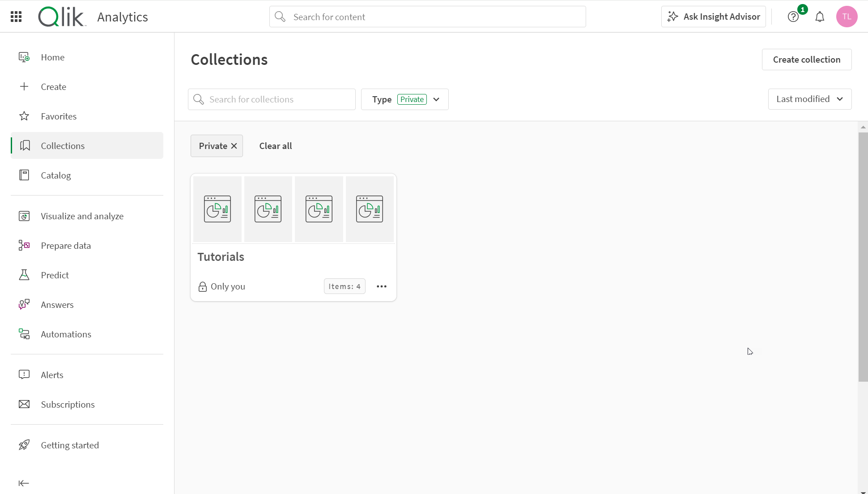Open the Automations section

pyautogui.click(x=66, y=334)
